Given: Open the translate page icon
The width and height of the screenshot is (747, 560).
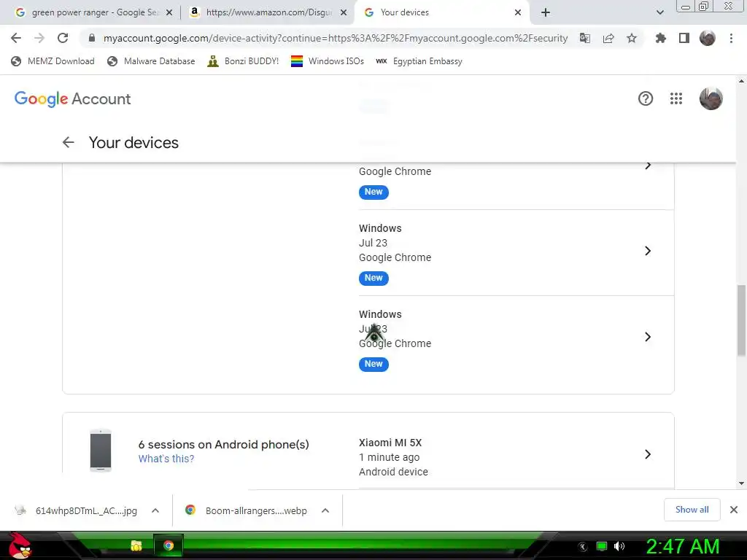Looking at the screenshot, I should (585, 38).
